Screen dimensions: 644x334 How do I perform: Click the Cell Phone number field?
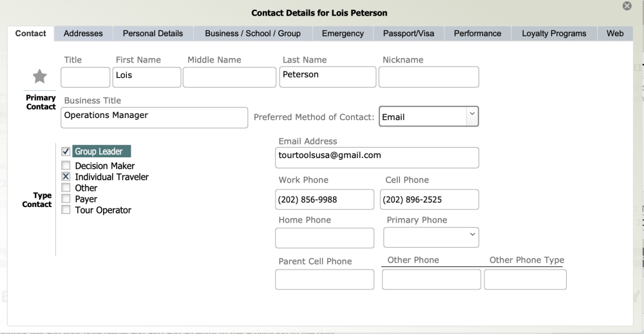(x=429, y=199)
